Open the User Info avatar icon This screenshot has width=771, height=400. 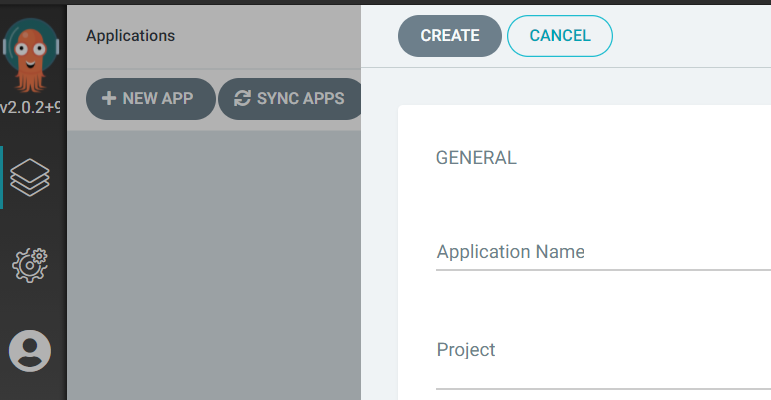pos(30,351)
